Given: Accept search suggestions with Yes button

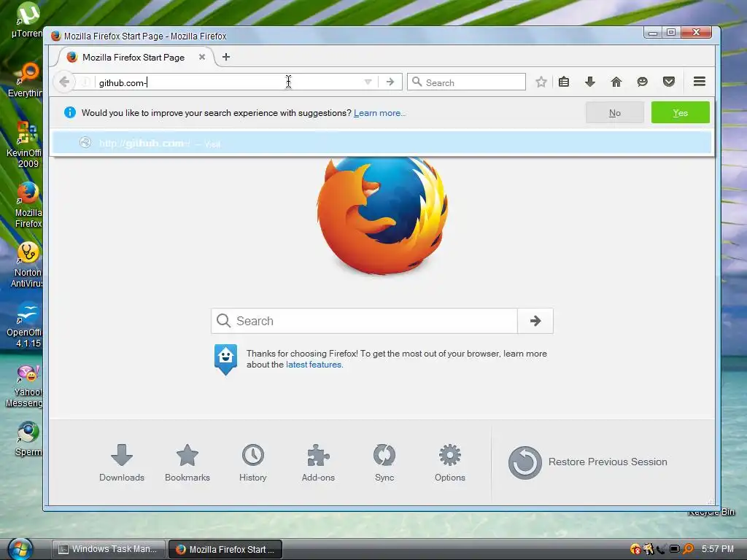Looking at the screenshot, I should coord(681,113).
